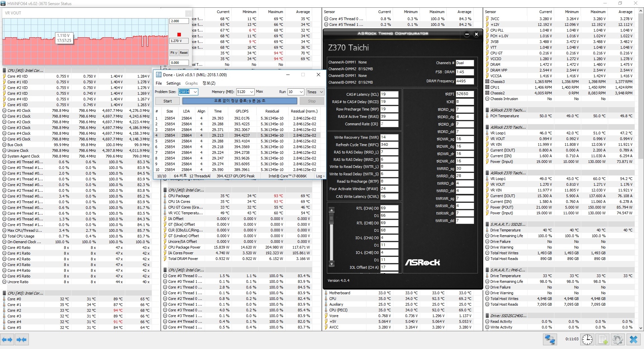The image size is (644, 349).
Task: Click the Chassis3 fan sensor icon
Action: (x=487, y=82)
